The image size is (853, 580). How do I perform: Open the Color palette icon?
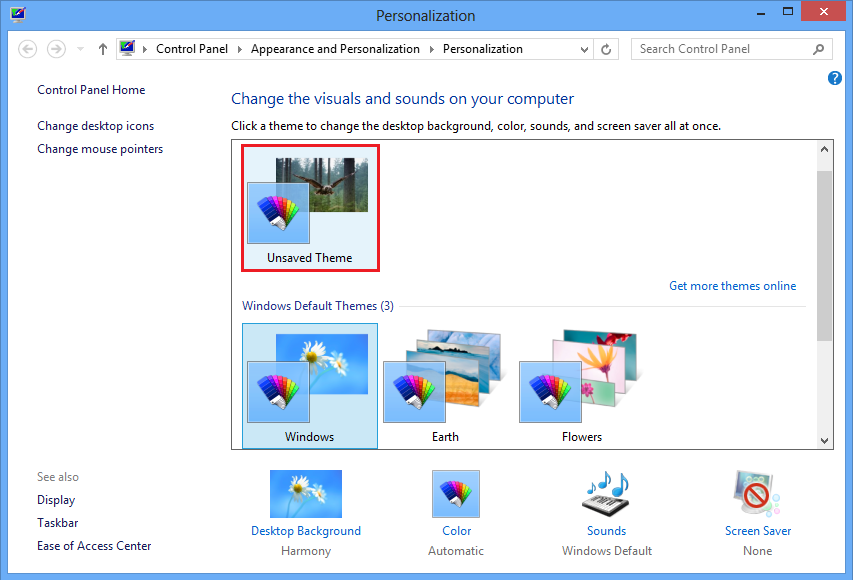pos(456,494)
